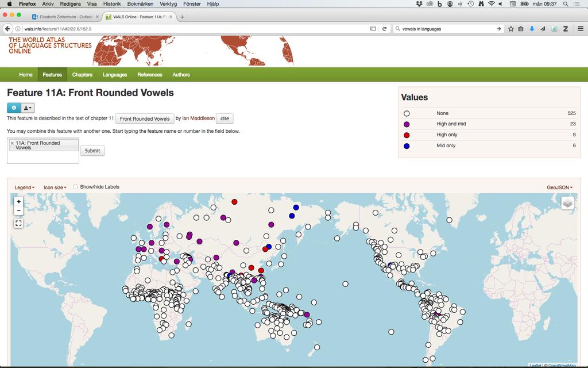The image size is (588, 368).
Task: Open the Authors nav item
Action: pos(181,74)
